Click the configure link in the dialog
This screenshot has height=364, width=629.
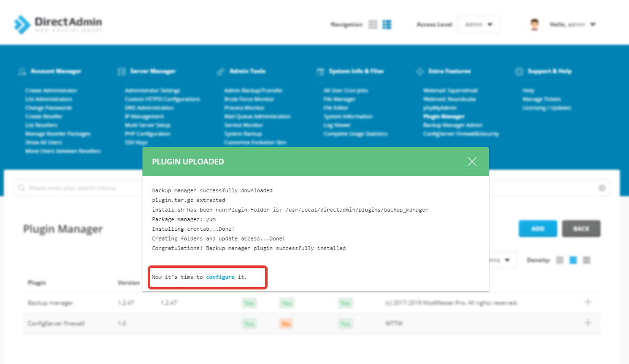pos(219,277)
